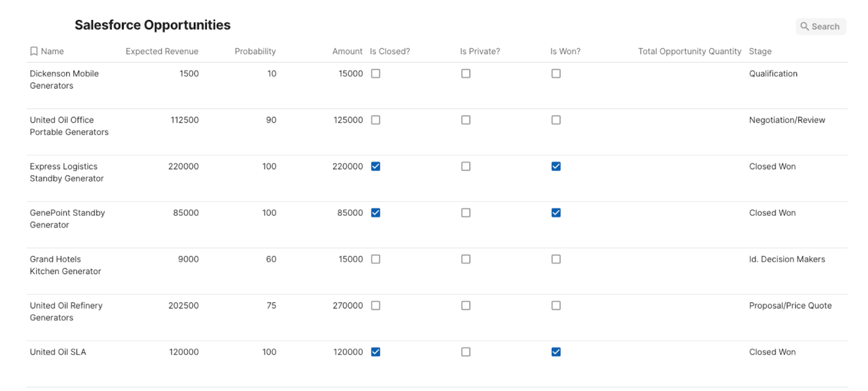Toggle Is Private for United Oil SLA
868x391 pixels.
click(x=465, y=352)
